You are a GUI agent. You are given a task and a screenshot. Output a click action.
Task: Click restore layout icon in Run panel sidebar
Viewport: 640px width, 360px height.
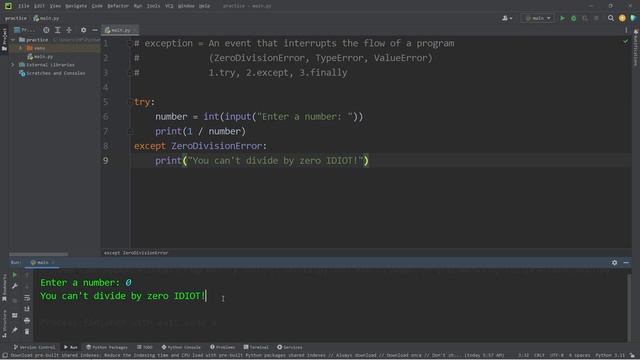coord(15,316)
